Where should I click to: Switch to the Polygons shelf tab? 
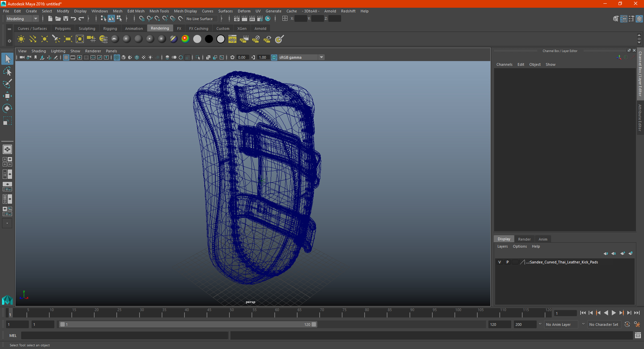[x=63, y=29]
